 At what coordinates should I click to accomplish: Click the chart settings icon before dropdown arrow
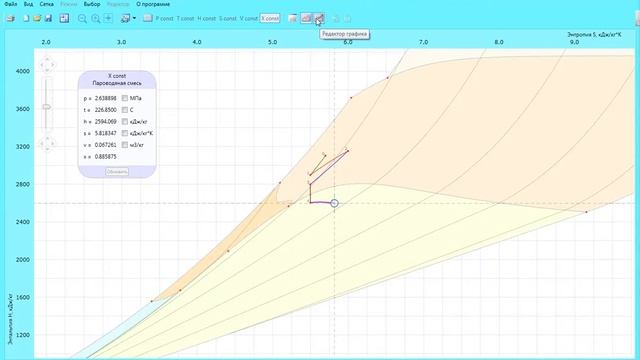[125, 18]
